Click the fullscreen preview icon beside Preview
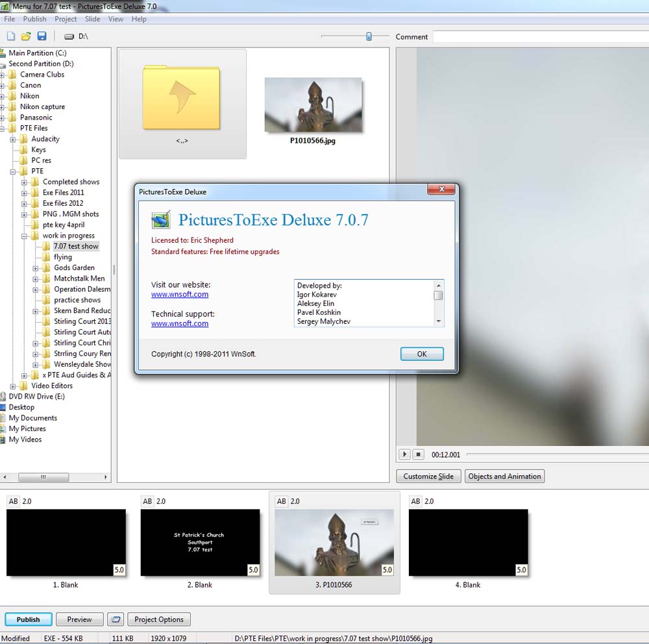Screen dimensions: 649x644 point(116,619)
